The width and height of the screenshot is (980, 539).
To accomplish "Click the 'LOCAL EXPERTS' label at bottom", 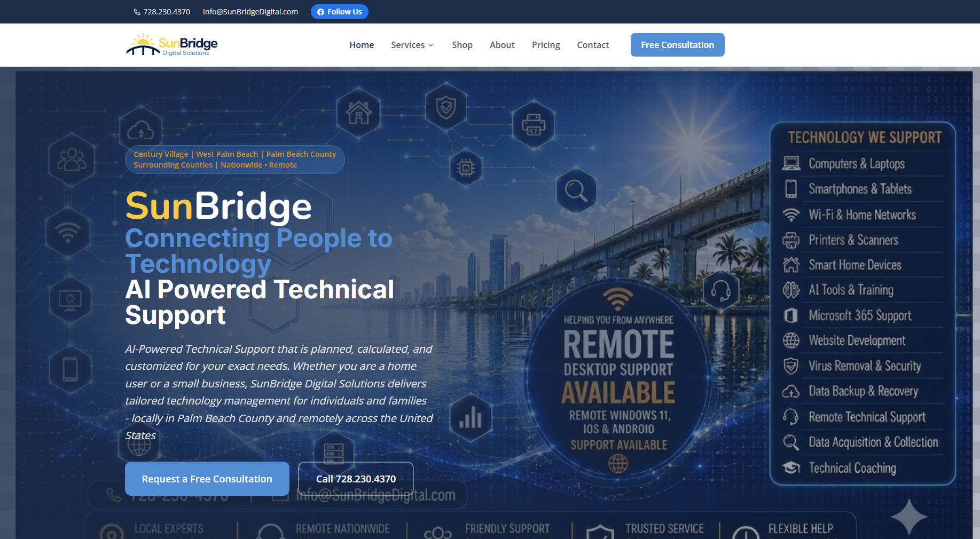I will 169,529.
